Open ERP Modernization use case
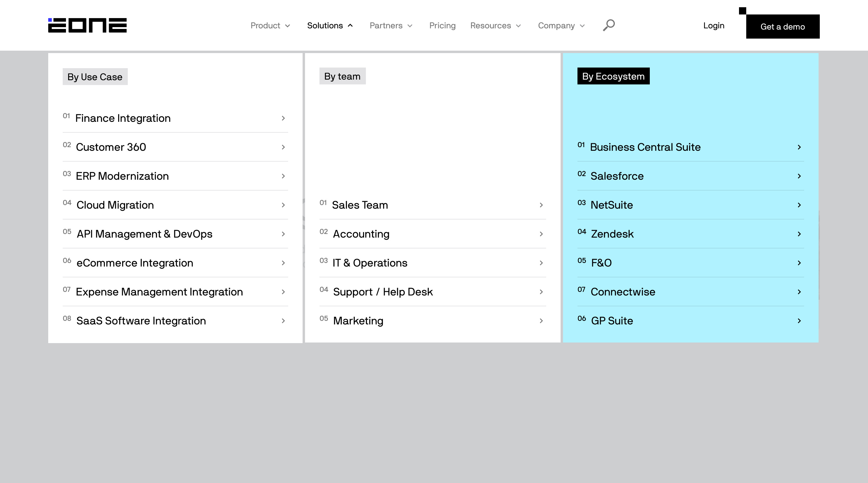The width and height of the screenshot is (868, 483). coord(175,176)
